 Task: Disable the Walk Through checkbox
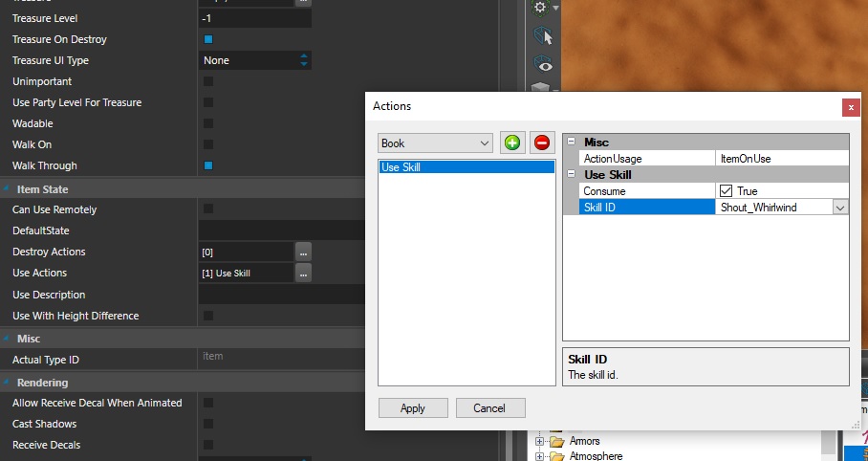point(208,165)
